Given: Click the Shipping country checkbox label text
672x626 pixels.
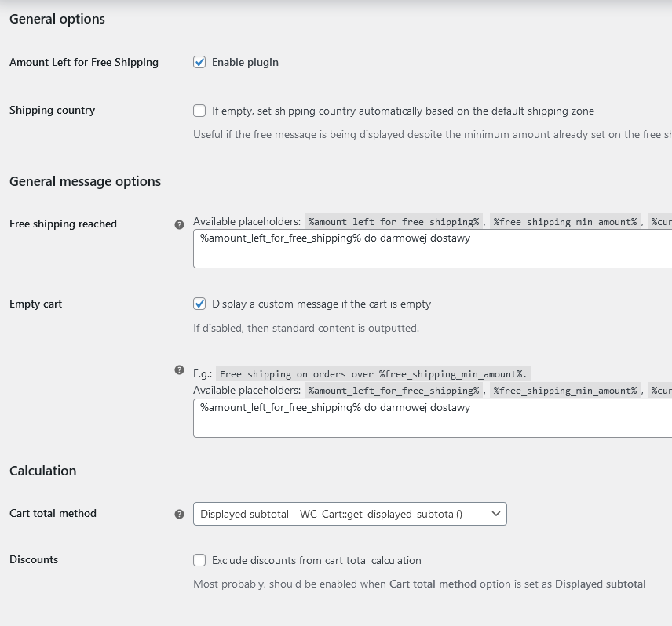Looking at the screenshot, I should tap(403, 111).
